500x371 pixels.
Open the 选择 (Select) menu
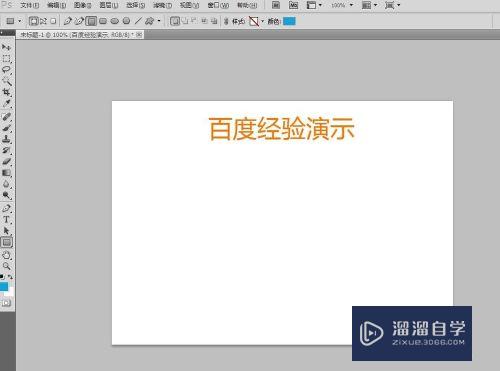(x=136, y=5)
